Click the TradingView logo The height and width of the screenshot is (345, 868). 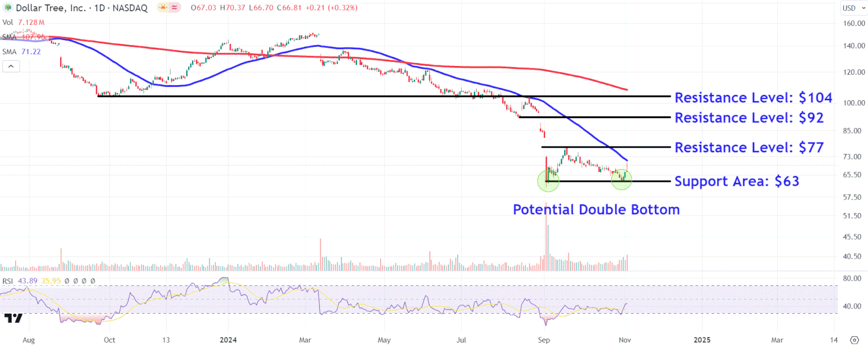click(13, 318)
